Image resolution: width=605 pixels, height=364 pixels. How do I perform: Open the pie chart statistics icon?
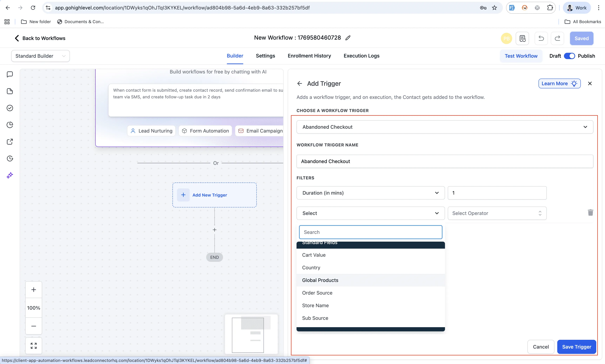(x=10, y=125)
